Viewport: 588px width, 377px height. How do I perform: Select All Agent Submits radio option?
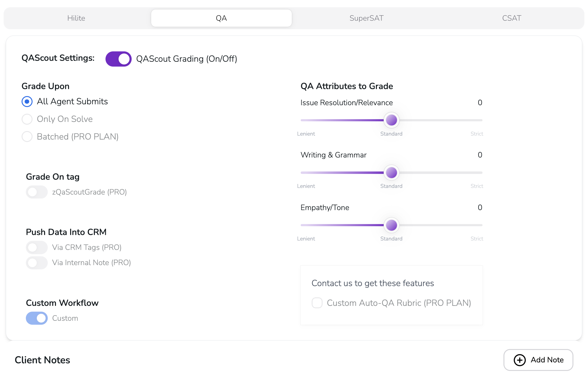pos(27,102)
